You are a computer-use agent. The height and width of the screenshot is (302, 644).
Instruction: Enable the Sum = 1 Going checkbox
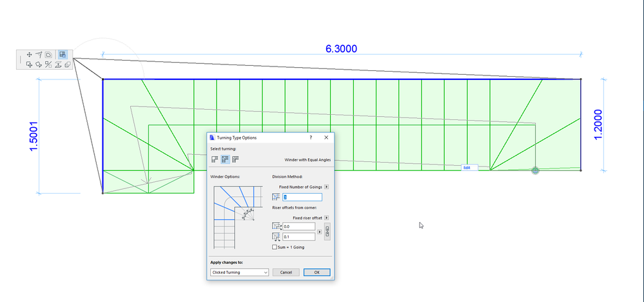pyautogui.click(x=275, y=247)
